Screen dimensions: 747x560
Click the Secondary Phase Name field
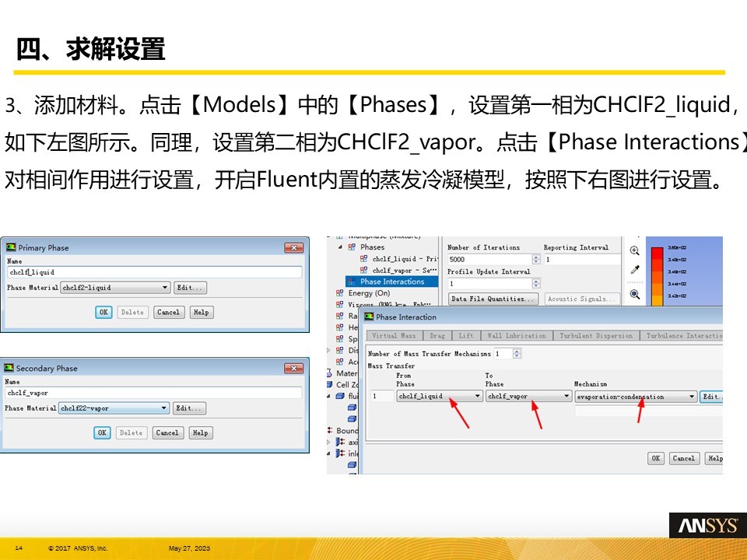(x=153, y=393)
